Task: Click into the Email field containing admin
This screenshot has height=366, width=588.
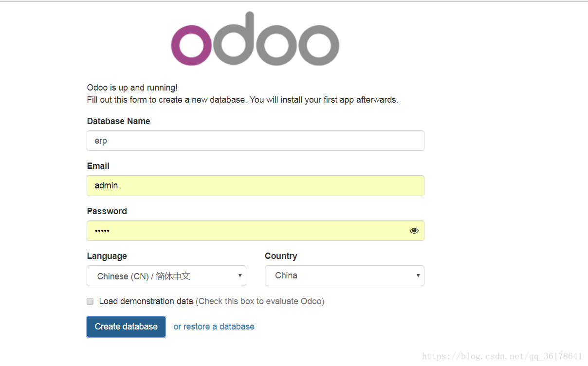Action: [x=256, y=185]
